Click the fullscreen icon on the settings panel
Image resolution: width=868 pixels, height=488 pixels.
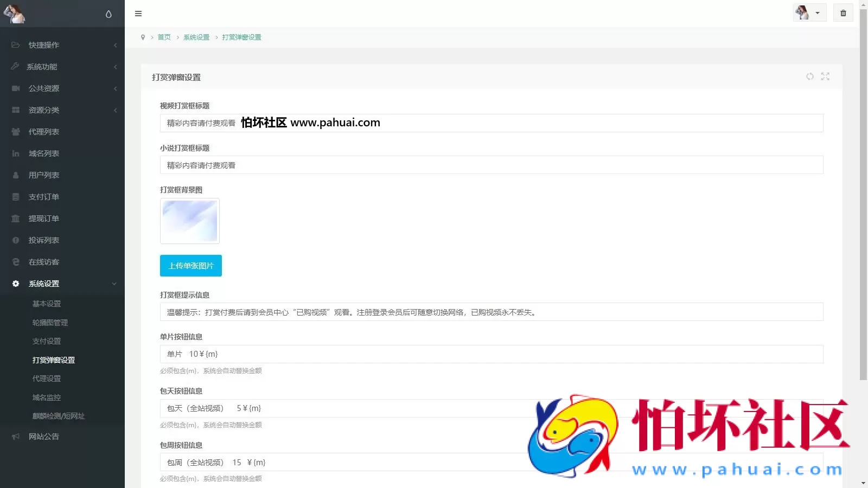825,76
